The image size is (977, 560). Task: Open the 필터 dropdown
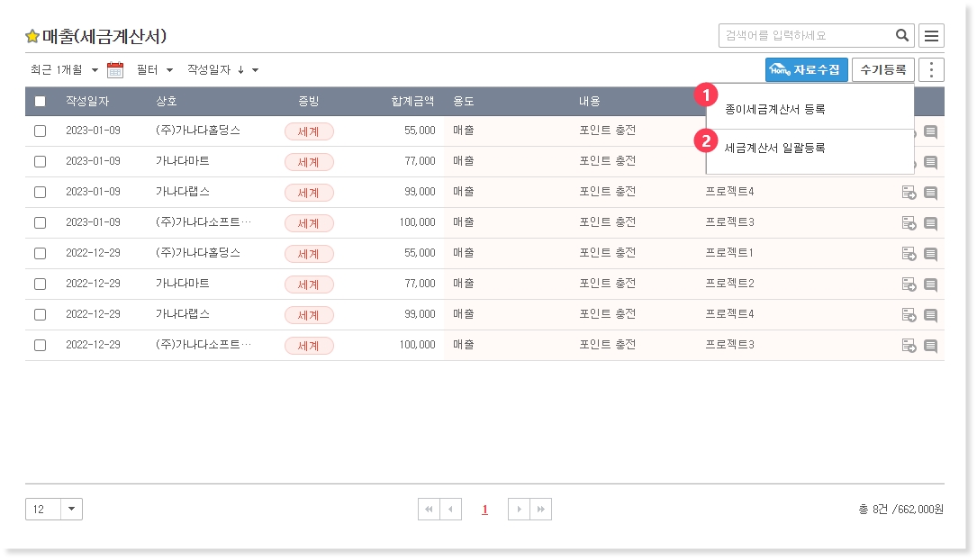click(154, 70)
